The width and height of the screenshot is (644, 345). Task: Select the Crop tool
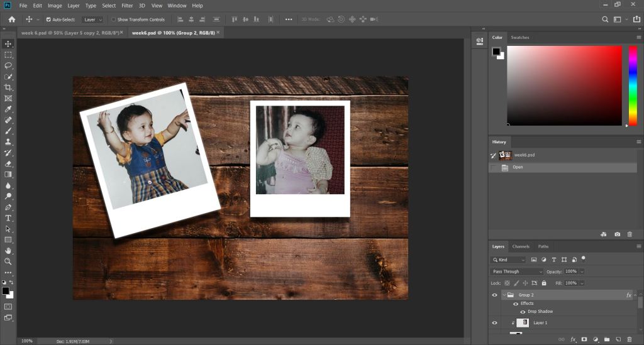click(x=8, y=87)
